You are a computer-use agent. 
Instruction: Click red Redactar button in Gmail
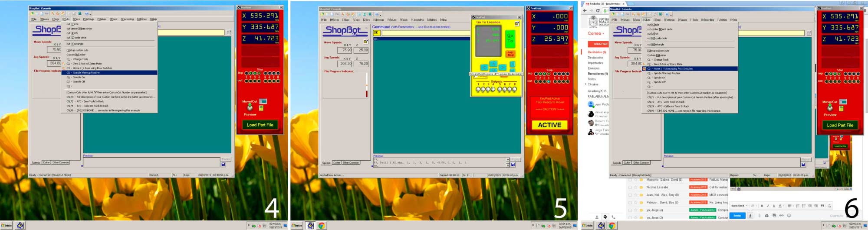click(x=598, y=44)
